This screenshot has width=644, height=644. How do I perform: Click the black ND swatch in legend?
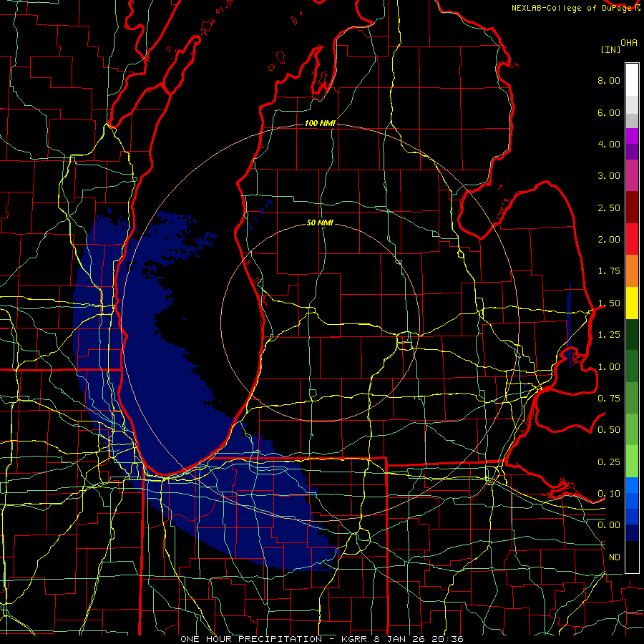click(632, 557)
